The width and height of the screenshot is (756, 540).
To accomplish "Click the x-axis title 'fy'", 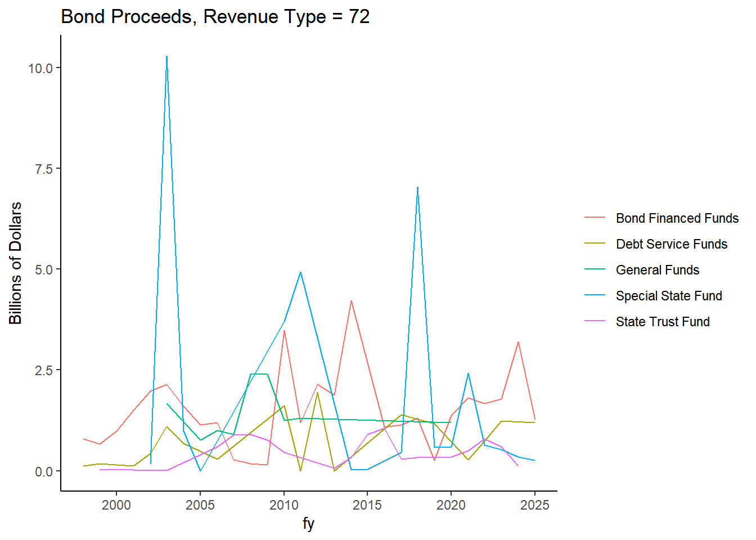I will coord(308,524).
